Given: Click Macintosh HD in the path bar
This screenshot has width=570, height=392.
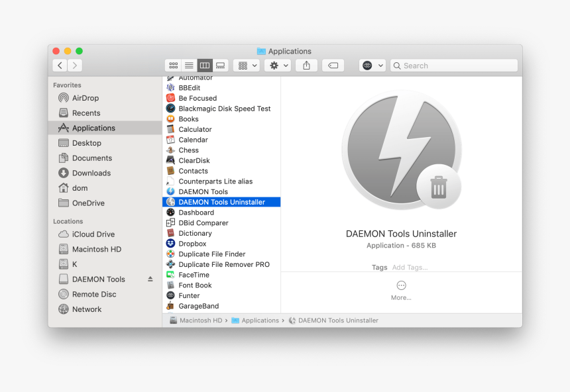Looking at the screenshot, I should (196, 320).
